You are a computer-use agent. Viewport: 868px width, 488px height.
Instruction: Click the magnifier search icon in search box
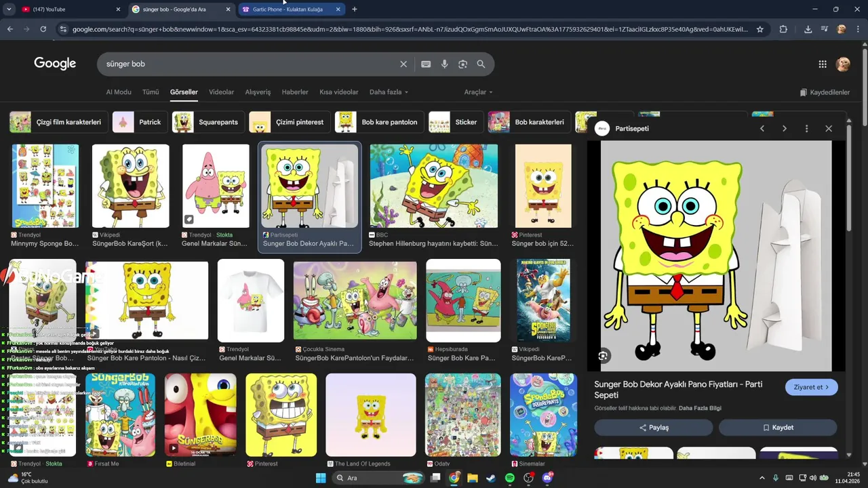481,64
